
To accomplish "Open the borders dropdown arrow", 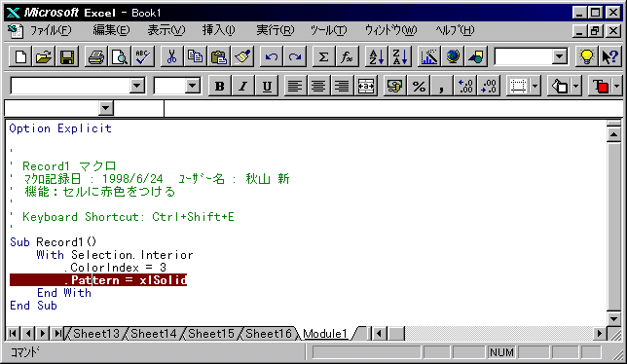I will point(535,86).
